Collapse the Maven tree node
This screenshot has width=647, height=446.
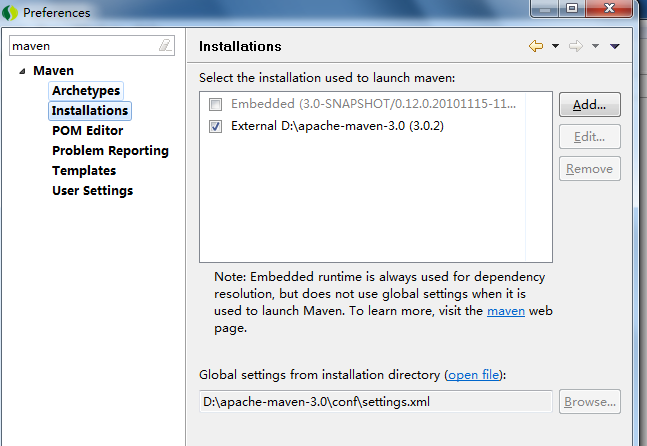[x=22, y=71]
